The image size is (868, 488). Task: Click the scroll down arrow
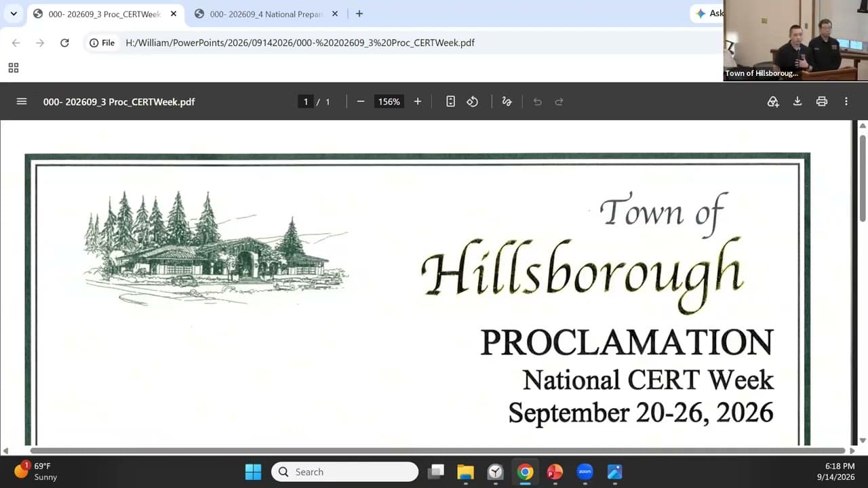(863, 441)
